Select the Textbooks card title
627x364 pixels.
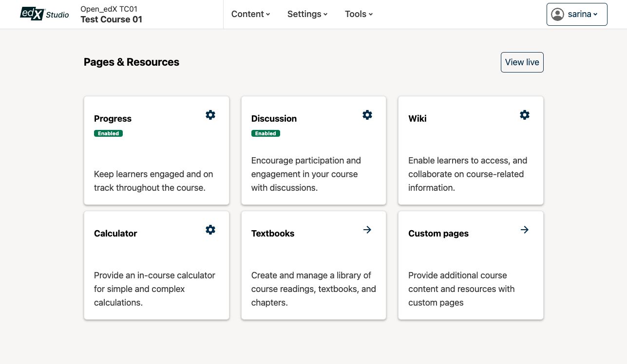click(273, 234)
